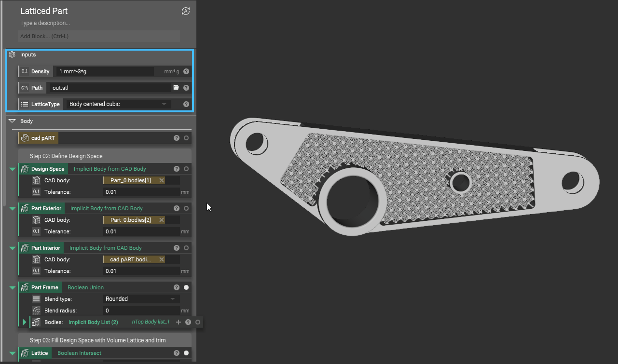Open help for the cad pART block
618x364 pixels.
coord(177,138)
